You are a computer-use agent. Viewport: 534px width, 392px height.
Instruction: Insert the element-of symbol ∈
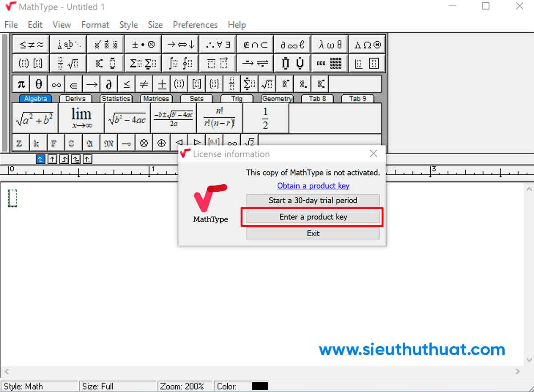73,84
